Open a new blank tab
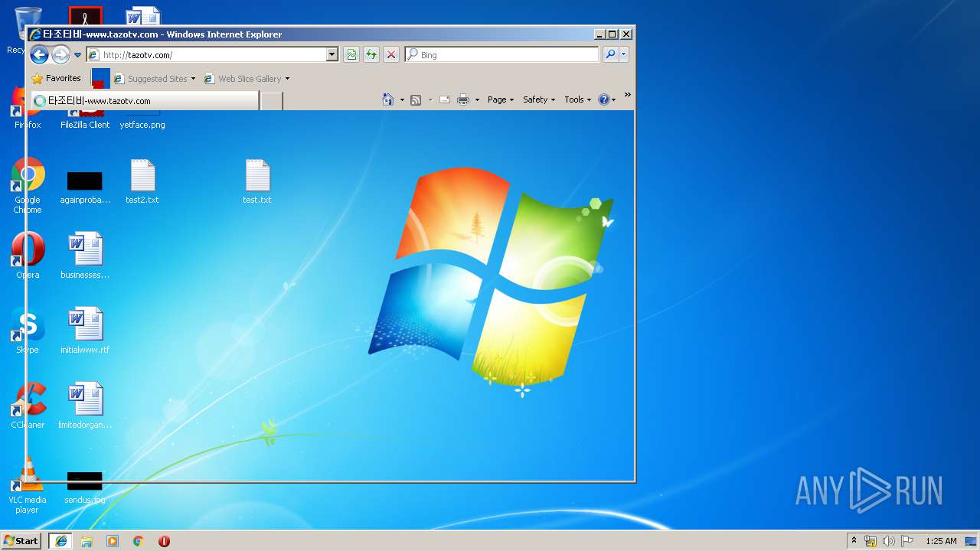Image resolution: width=980 pixels, height=551 pixels. 271,101
